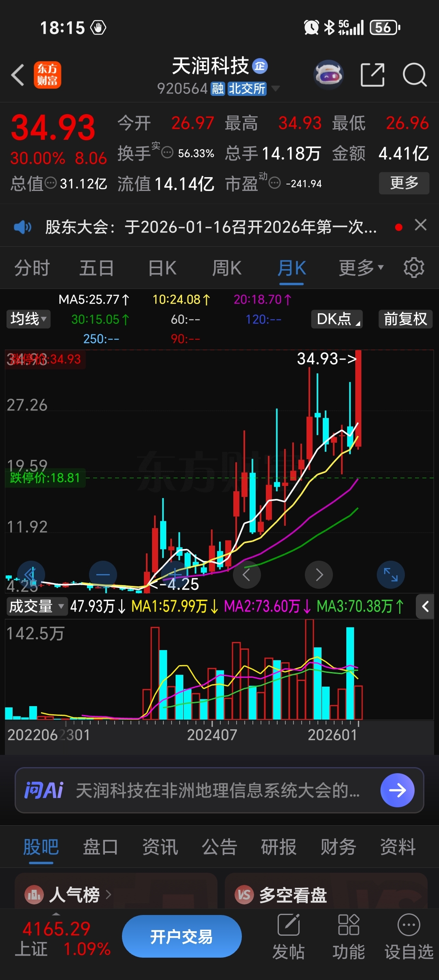439x980 pixels.
Task: Tap the 开户交易 button
Action: tap(182, 936)
